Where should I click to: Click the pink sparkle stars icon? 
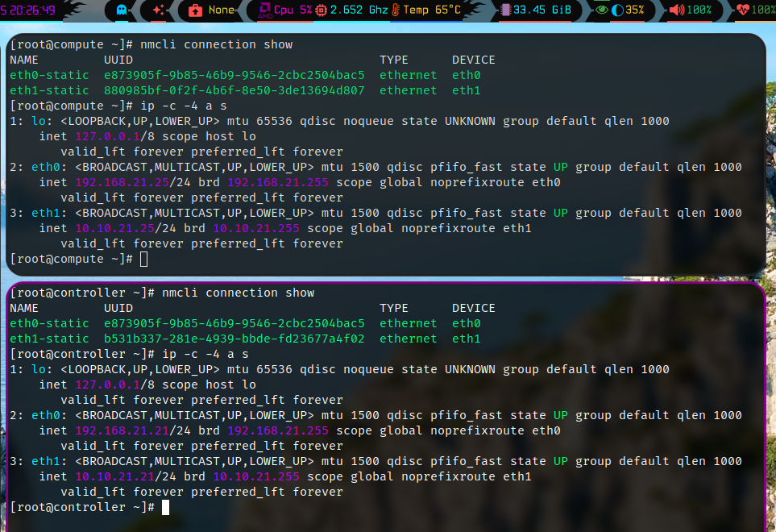pyautogui.click(x=159, y=10)
